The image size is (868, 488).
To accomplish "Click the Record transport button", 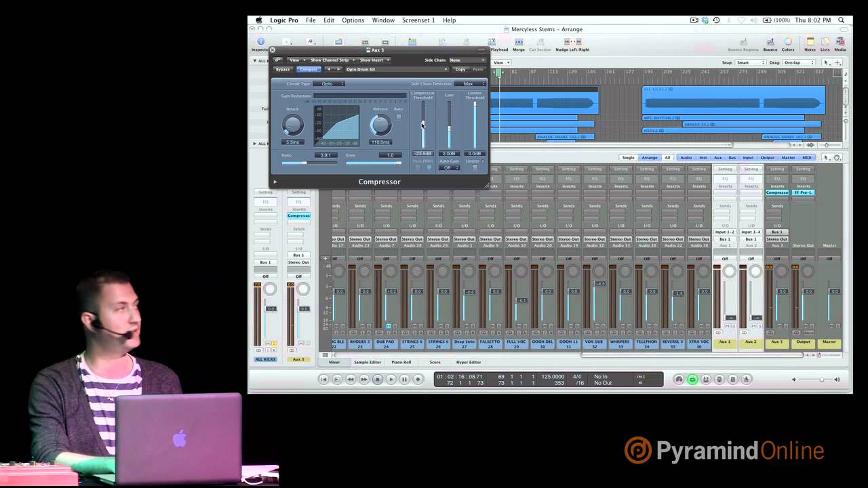I will click(418, 380).
